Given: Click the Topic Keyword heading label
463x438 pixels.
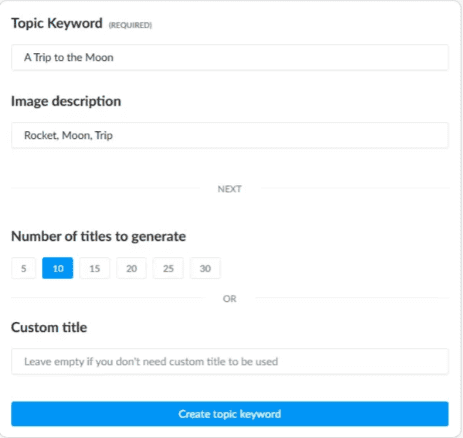Looking at the screenshot, I should [57, 23].
